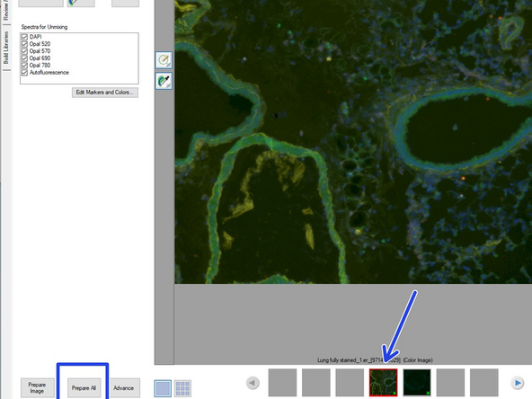Switch to single image view
The width and height of the screenshot is (532, 399).
pyautogui.click(x=163, y=388)
